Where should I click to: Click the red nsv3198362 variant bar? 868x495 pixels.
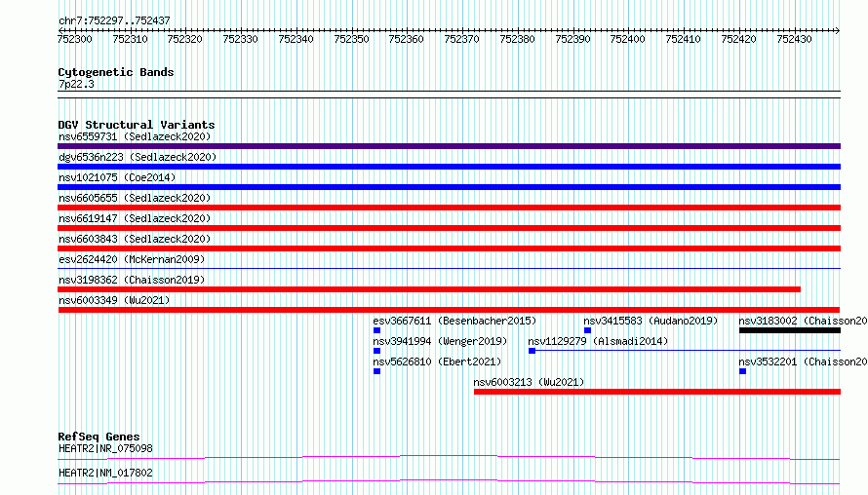[429, 289]
